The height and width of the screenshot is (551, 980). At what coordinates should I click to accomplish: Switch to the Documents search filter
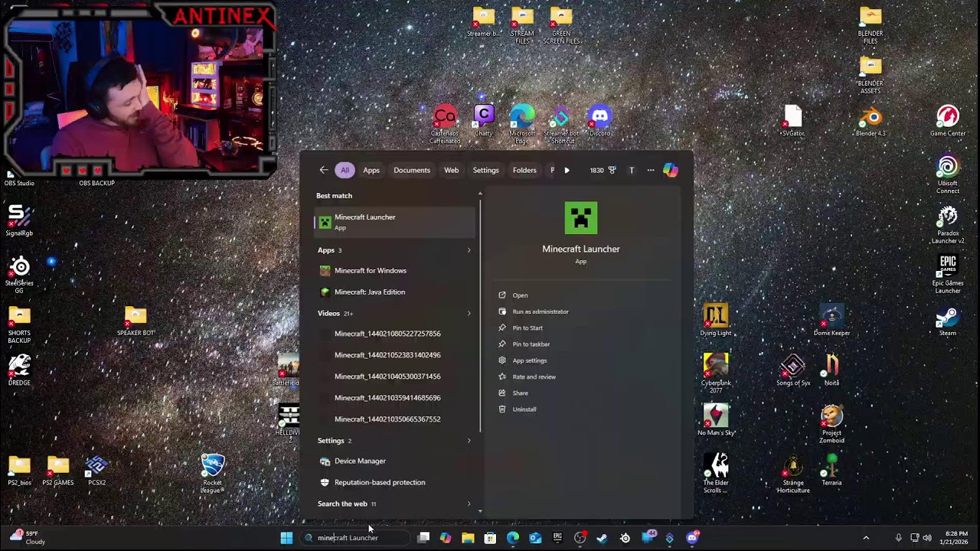412,170
